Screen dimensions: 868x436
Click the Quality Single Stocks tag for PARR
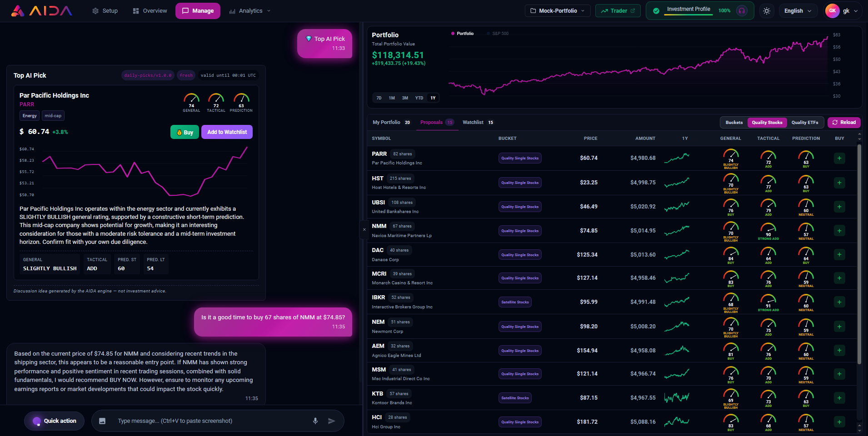(520, 158)
